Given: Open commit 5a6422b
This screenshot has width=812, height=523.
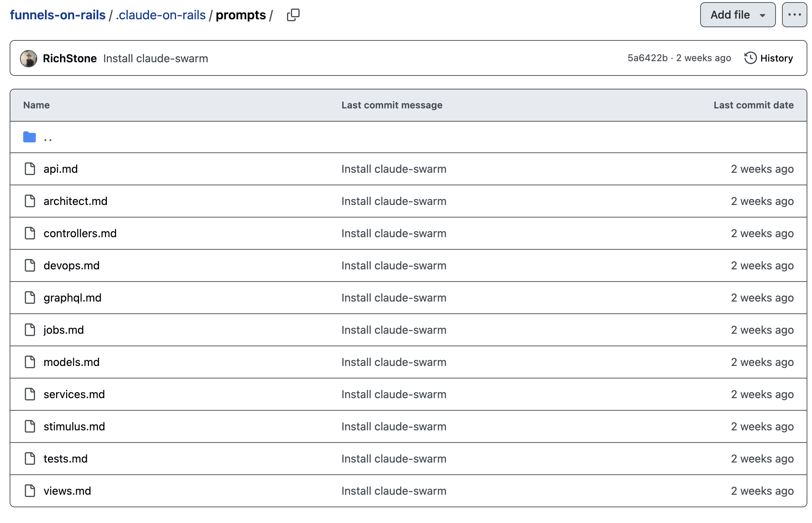Looking at the screenshot, I should [648, 58].
